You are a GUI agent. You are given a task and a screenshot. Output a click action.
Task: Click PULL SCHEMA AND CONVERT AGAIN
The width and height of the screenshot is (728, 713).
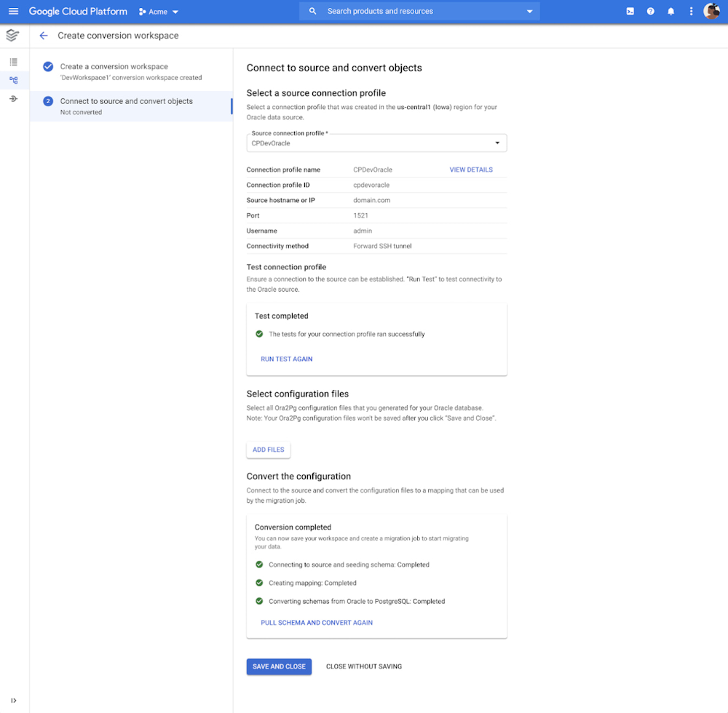(x=317, y=623)
